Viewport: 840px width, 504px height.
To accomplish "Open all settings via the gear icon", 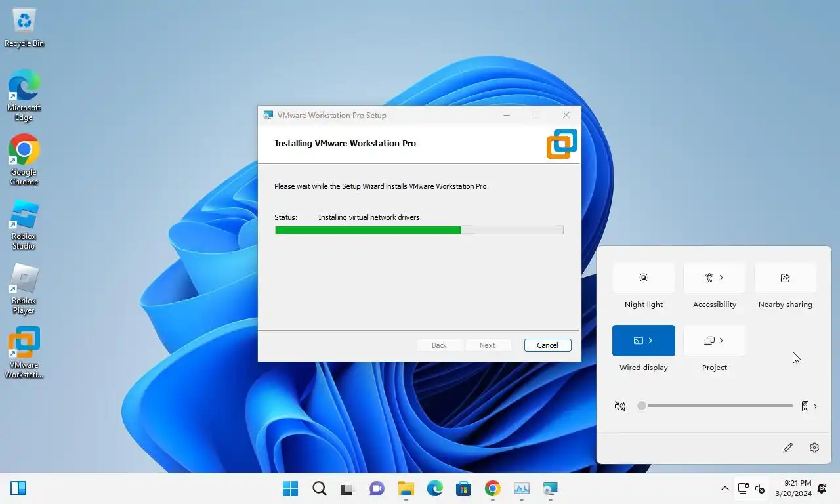I will pyautogui.click(x=814, y=448).
